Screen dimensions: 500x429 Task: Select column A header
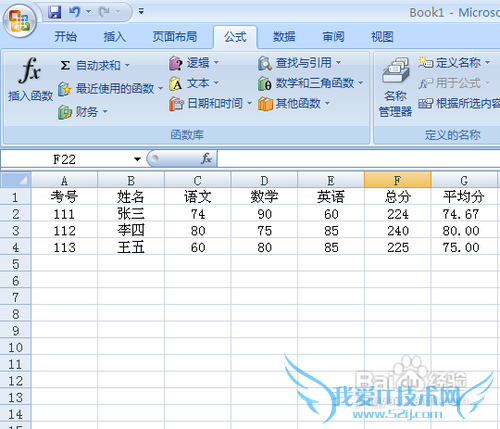(64, 180)
